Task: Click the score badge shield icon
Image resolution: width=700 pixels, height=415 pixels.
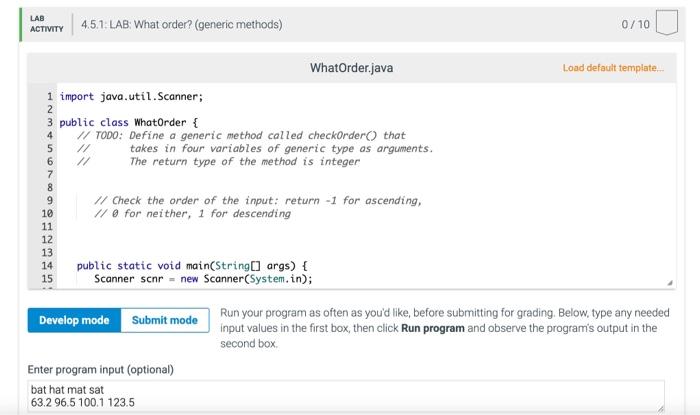Action: 667,22
